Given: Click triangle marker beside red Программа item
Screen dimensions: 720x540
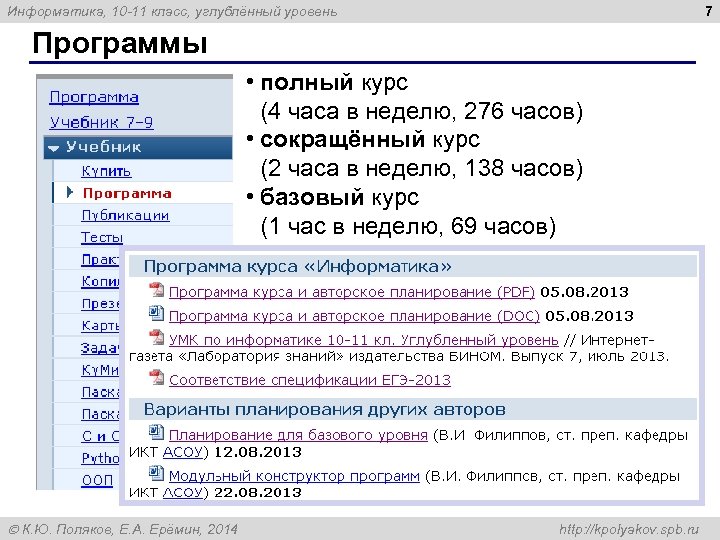Looking at the screenshot, I should (70, 192).
